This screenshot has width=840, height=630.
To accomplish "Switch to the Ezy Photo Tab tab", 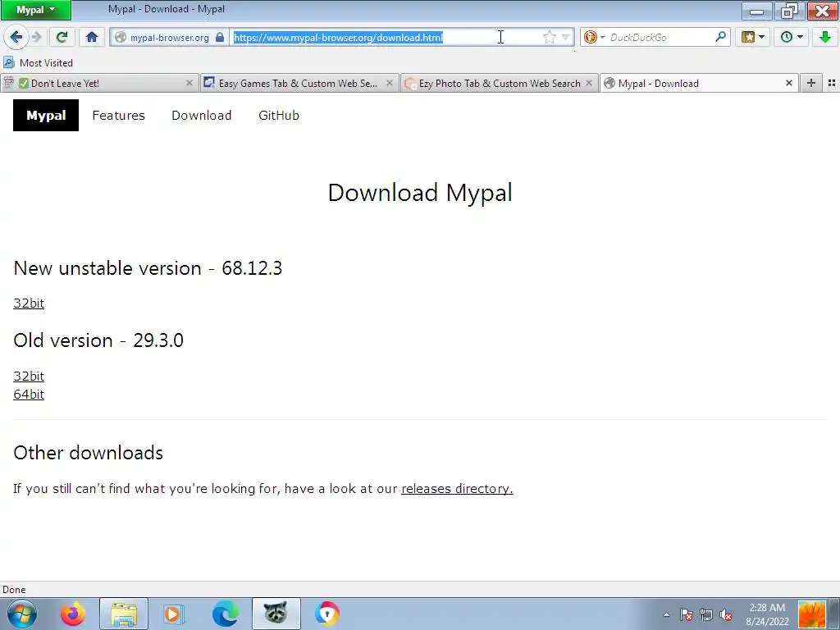I will coord(499,83).
